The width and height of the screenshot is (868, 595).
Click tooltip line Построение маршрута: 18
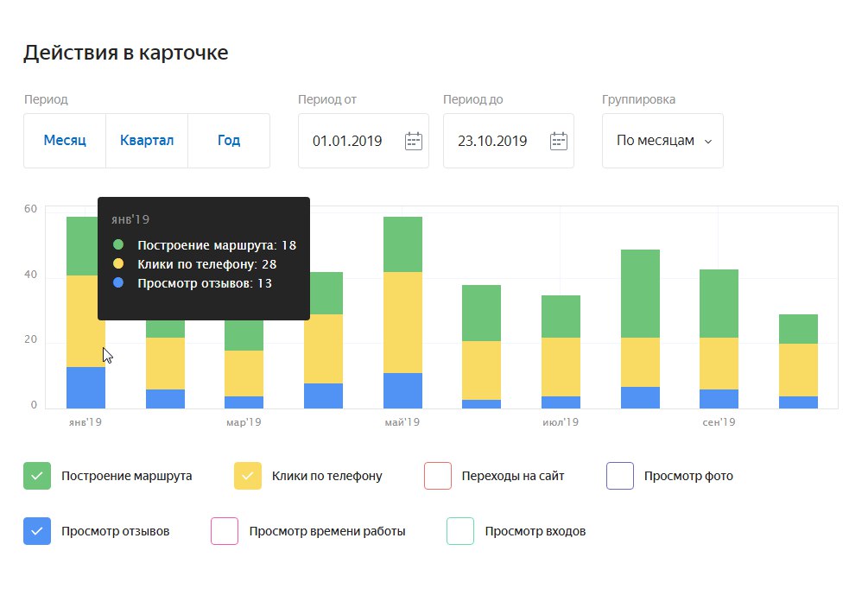click(205, 245)
